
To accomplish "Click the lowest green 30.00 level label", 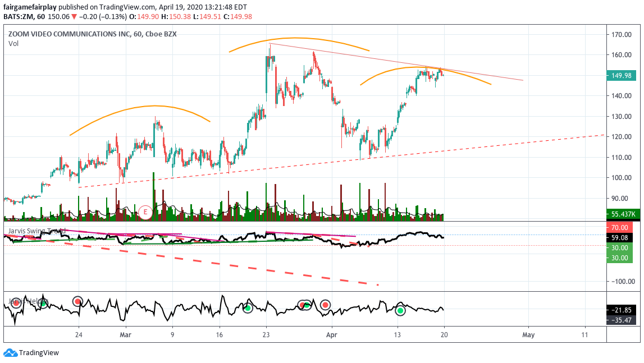I will pyautogui.click(x=619, y=258).
